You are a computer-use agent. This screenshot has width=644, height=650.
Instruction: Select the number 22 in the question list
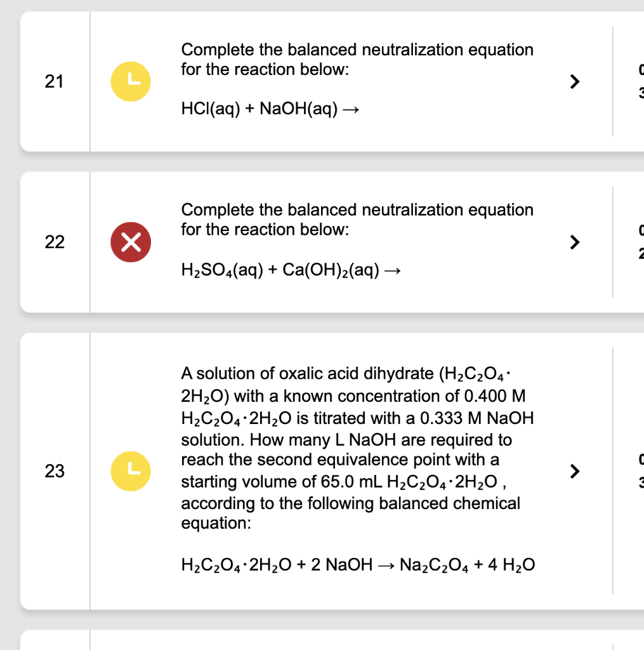[x=55, y=242]
